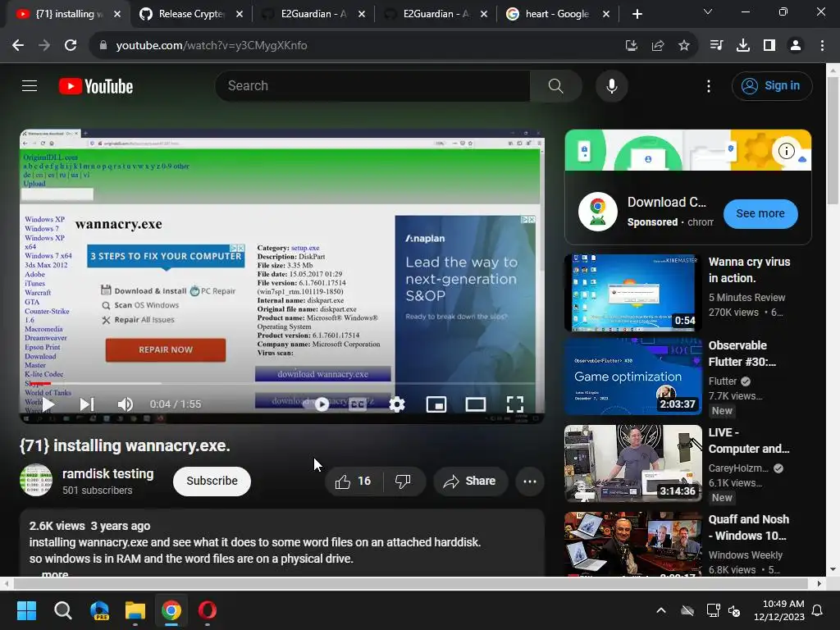840x630 pixels.
Task: Open the media controls toolbar icon
Action: (x=716, y=46)
